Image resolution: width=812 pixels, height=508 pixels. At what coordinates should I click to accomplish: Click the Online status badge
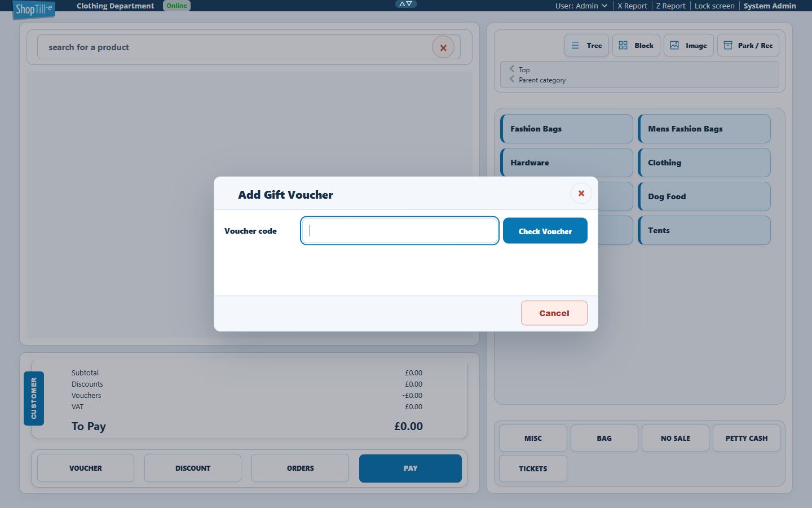[x=176, y=6]
